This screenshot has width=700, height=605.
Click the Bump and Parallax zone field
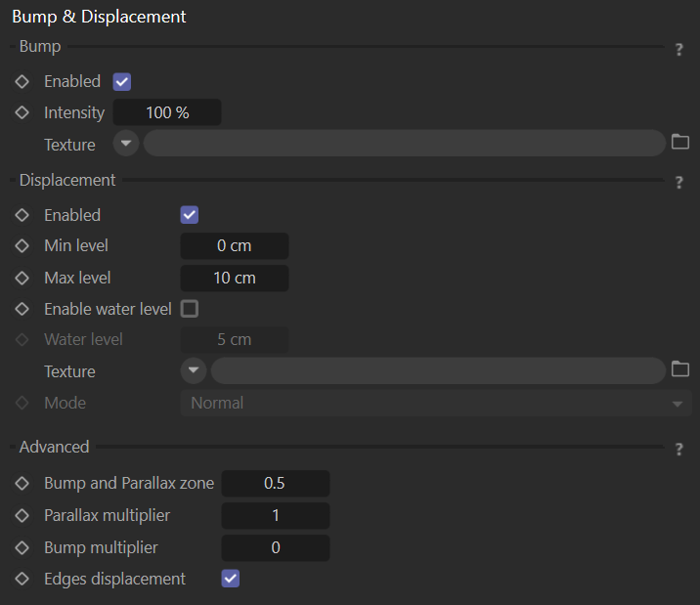(x=276, y=484)
